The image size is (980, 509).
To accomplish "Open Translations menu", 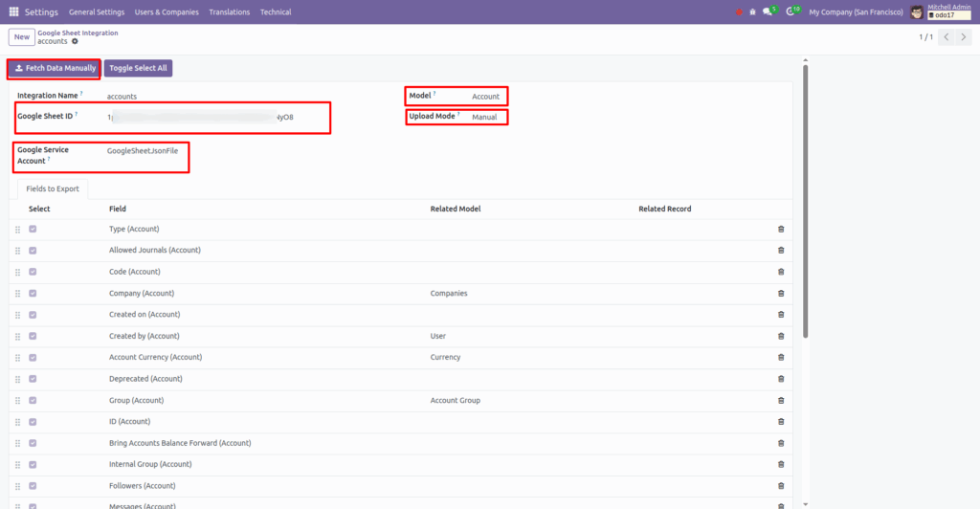I will (230, 11).
